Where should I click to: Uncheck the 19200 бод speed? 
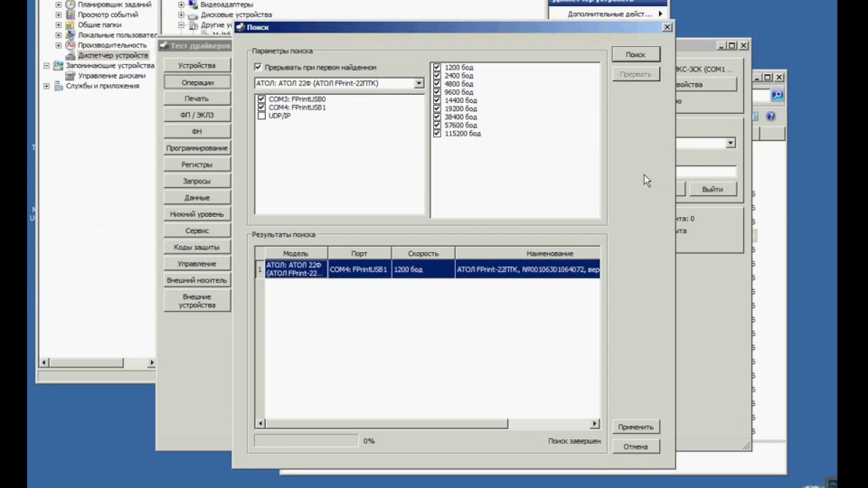pos(437,108)
